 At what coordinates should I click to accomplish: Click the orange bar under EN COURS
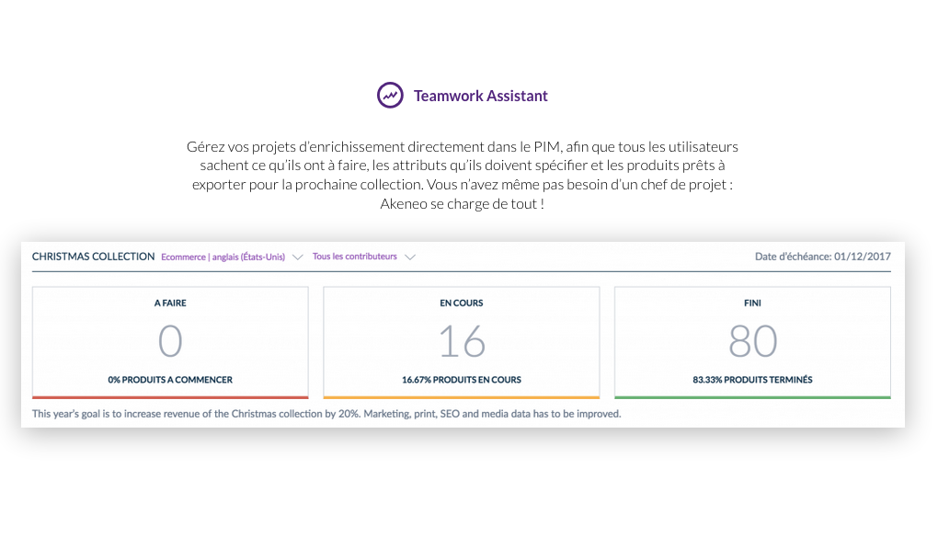(x=462, y=397)
